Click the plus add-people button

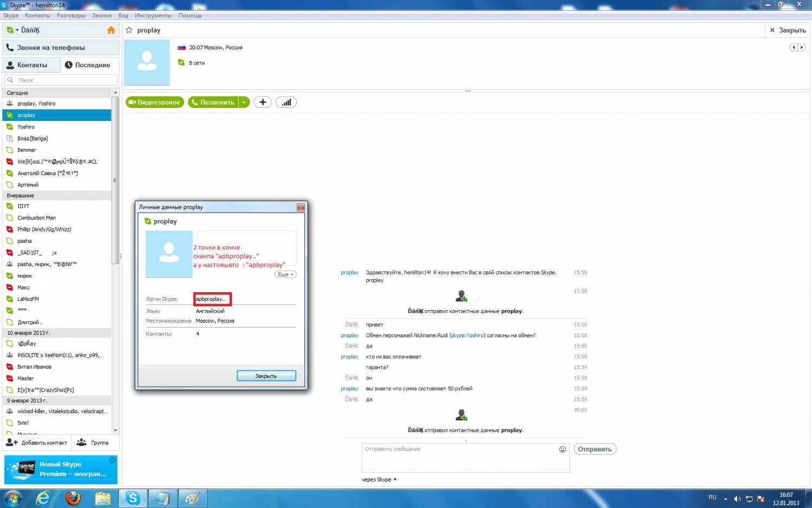pos(263,102)
